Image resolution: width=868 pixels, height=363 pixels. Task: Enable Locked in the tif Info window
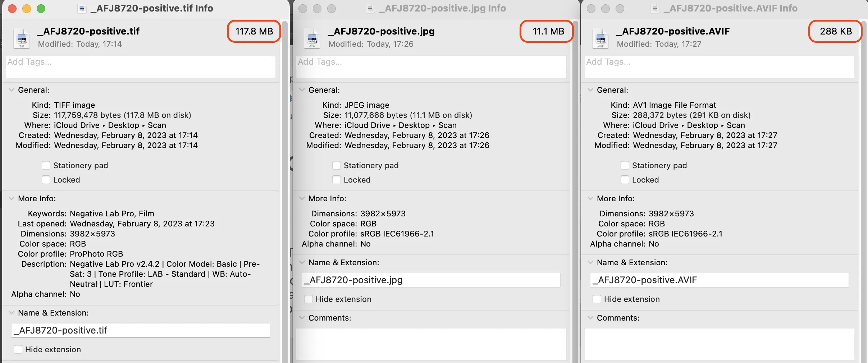coord(46,180)
